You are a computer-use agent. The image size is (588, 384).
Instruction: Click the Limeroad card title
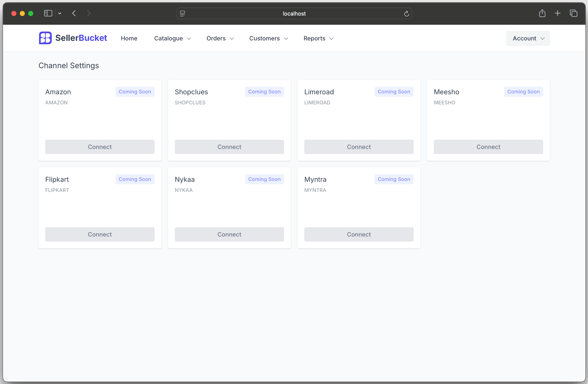[x=319, y=92]
